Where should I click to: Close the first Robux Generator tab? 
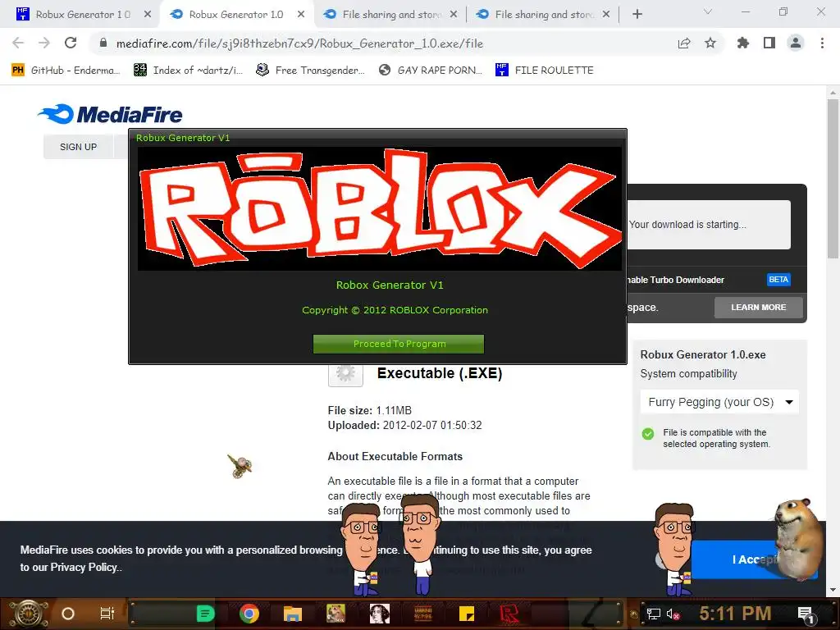[x=148, y=15]
